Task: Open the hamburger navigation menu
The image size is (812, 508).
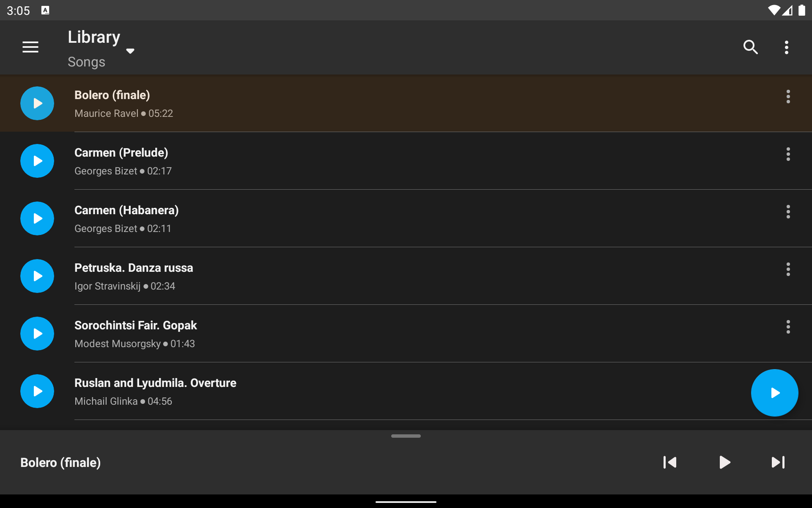Action: [30, 47]
